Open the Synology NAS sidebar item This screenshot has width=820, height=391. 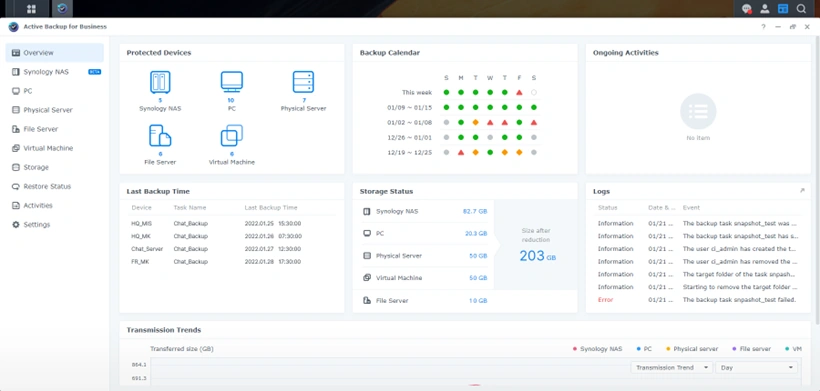click(x=54, y=72)
